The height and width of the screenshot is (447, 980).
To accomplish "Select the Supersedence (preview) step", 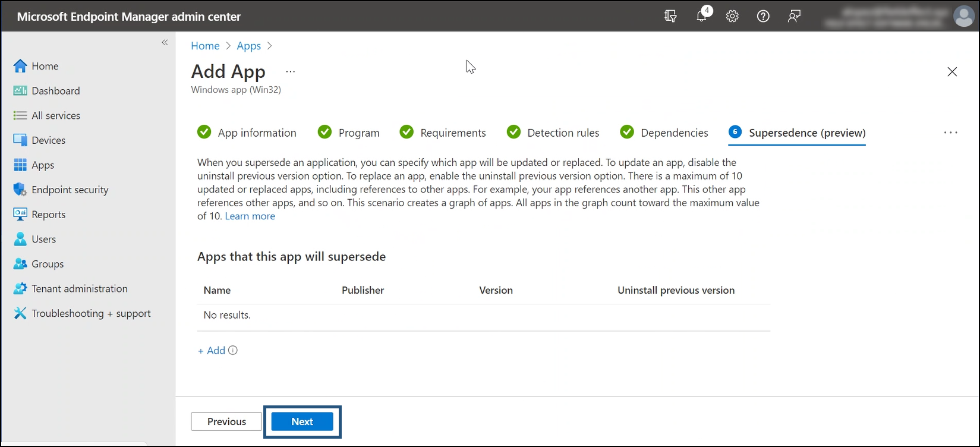I will pyautogui.click(x=797, y=133).
